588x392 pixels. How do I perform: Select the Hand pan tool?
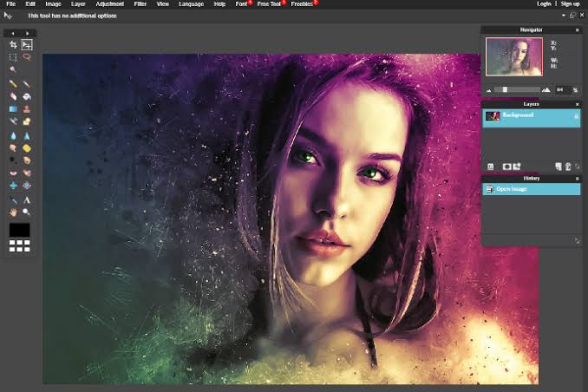[x=13, y=212]
